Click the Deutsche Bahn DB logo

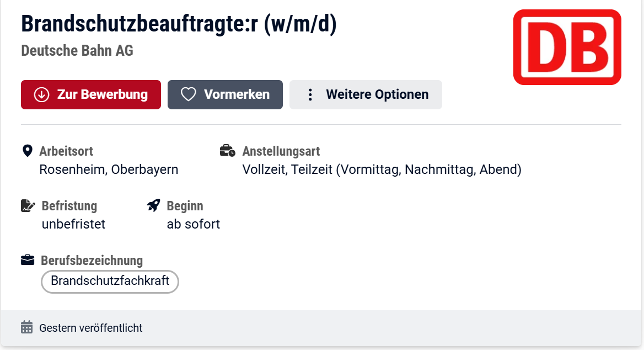[567, 47]
